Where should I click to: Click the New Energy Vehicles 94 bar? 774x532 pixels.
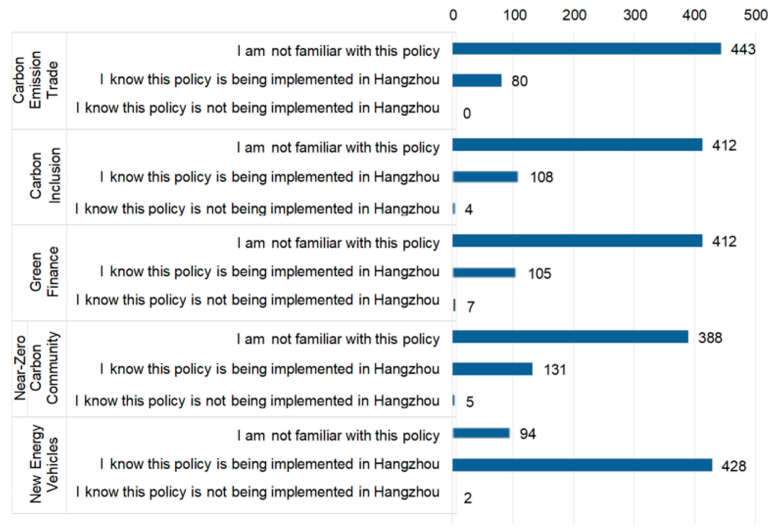coord(481,433)
